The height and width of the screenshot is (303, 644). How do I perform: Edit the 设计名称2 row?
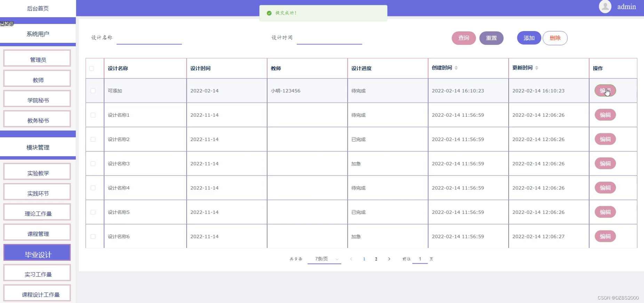click(605, 139)
